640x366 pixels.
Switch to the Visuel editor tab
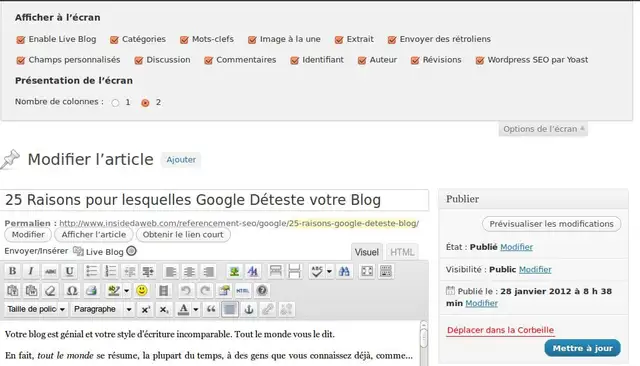(x=367, y=252)
